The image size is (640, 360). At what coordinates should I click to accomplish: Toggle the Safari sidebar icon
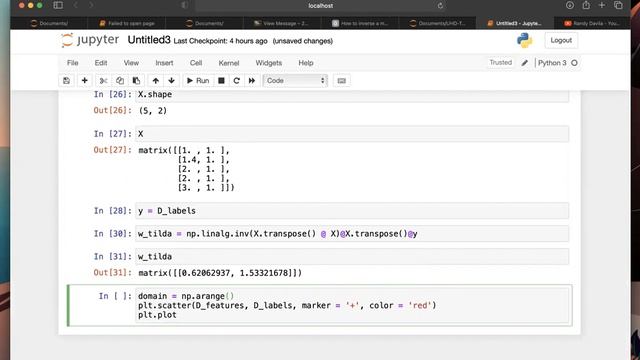[58, 5]
